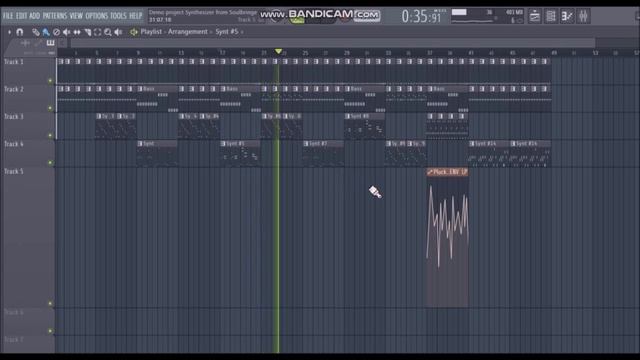Select the Draw pencil tool
The image size is (640, 360).
tap(36, 32)
